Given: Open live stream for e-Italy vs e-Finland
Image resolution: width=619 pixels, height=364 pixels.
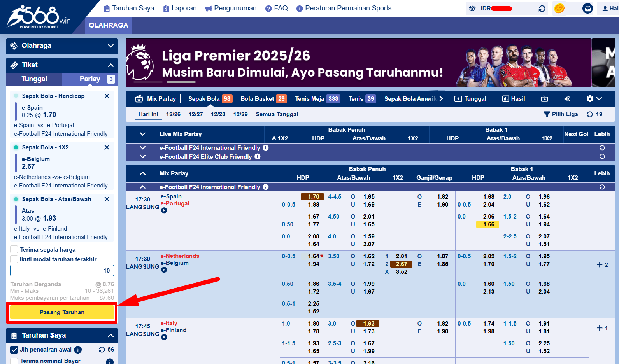Looking at the screenshot, I should pos(164,337).
